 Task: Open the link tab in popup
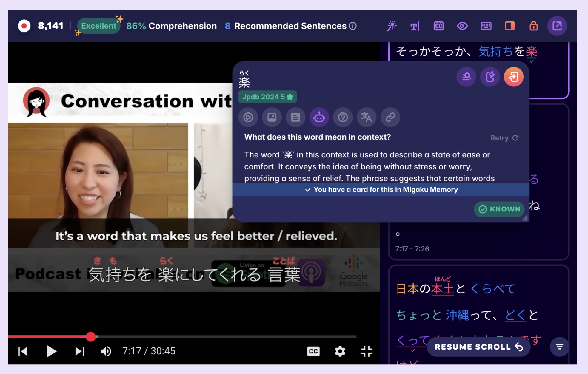390,117
